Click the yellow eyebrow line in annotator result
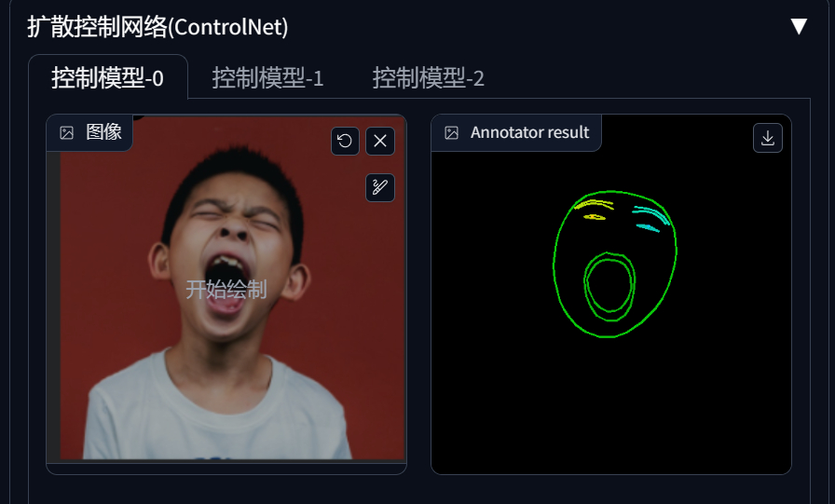Screen dimensions: 835x504 594,204
